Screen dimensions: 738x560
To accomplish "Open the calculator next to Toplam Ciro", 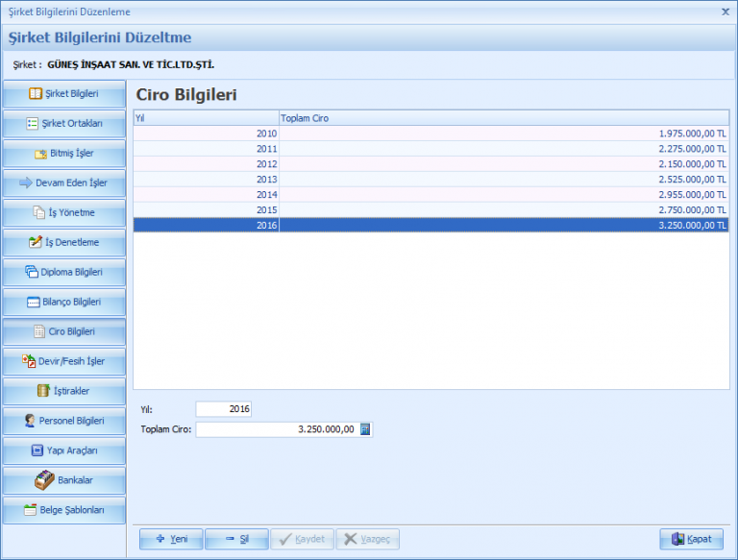I will (x=365, y=429).
